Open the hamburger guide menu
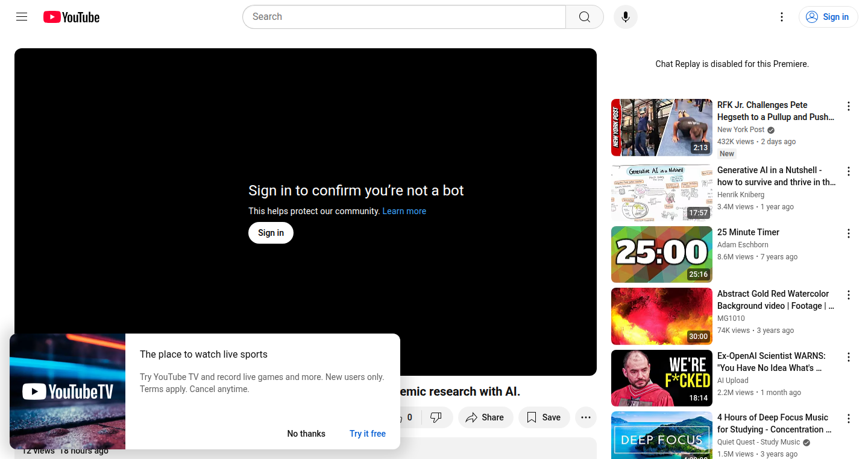The image size is (868, 459). pyautogui.click(x=22, y=17)
